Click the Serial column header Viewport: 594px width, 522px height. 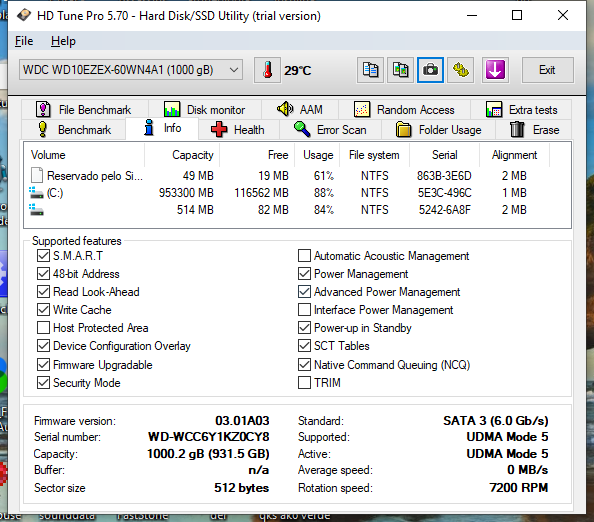pos(444,155)
